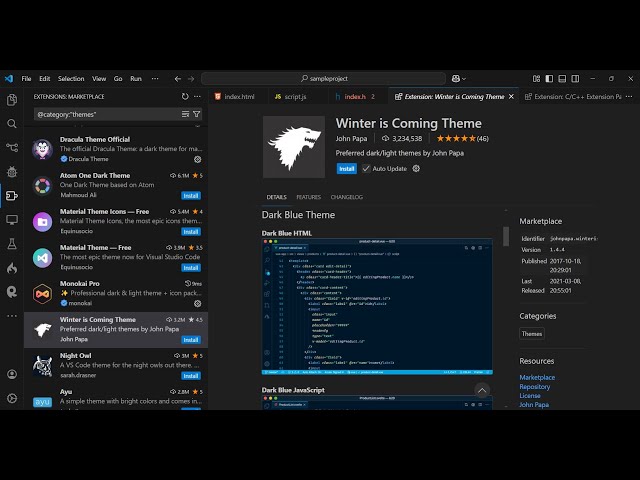Click the filter extensions funnel icon

click(197, 115)
